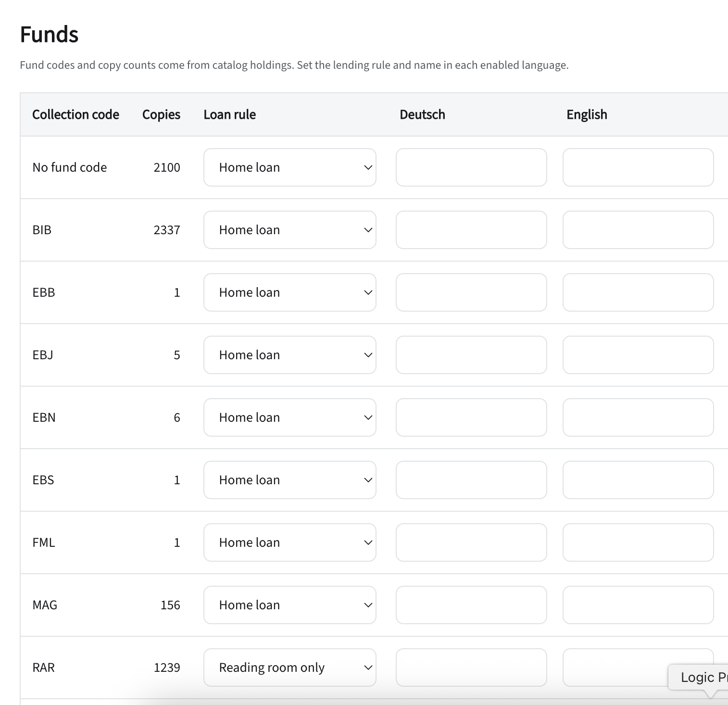The image size is (728, 705).
Task: Click the FML English name field
Action: [638, 542]
